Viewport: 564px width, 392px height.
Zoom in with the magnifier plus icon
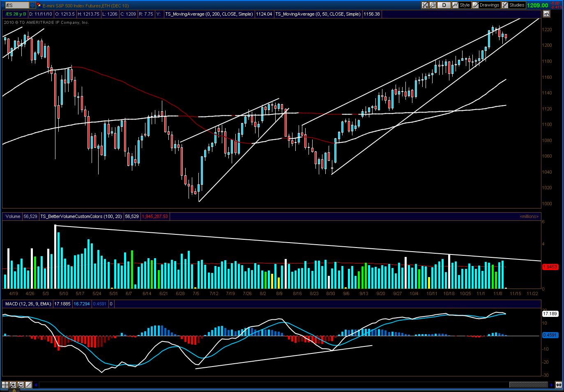click(x=13, y=385)
